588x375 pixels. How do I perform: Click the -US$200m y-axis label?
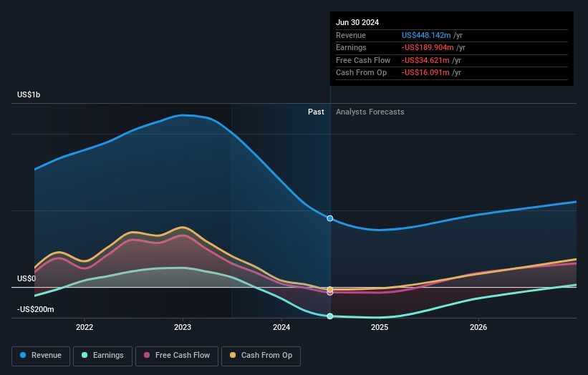tap(35, 309)
